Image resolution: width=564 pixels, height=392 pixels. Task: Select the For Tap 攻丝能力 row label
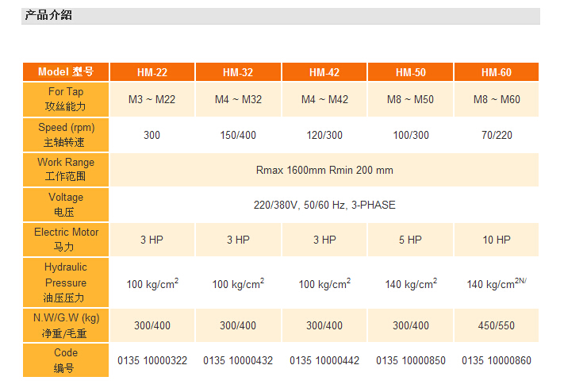click(66, 99)
